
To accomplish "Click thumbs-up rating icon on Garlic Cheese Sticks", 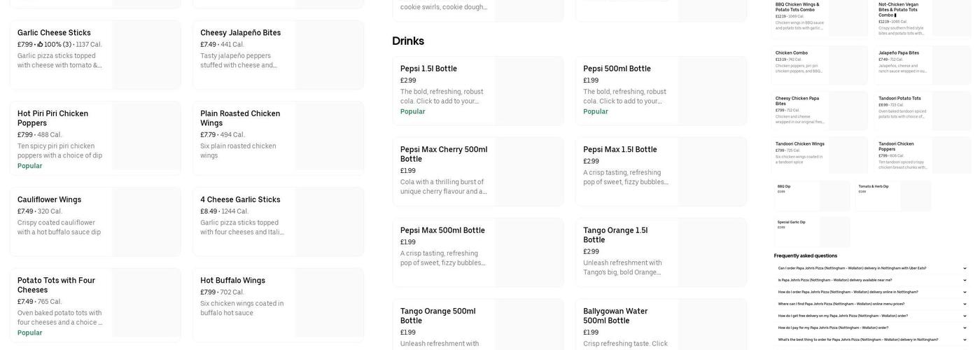I will [x=40, y=45].
